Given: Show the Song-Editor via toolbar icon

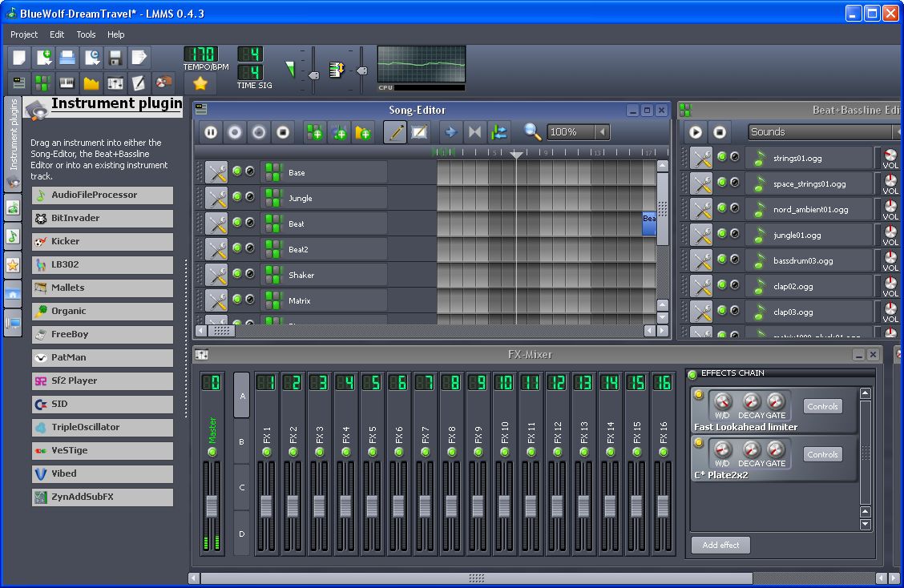Looking at the screenshot, I should [x=19, y=83].
